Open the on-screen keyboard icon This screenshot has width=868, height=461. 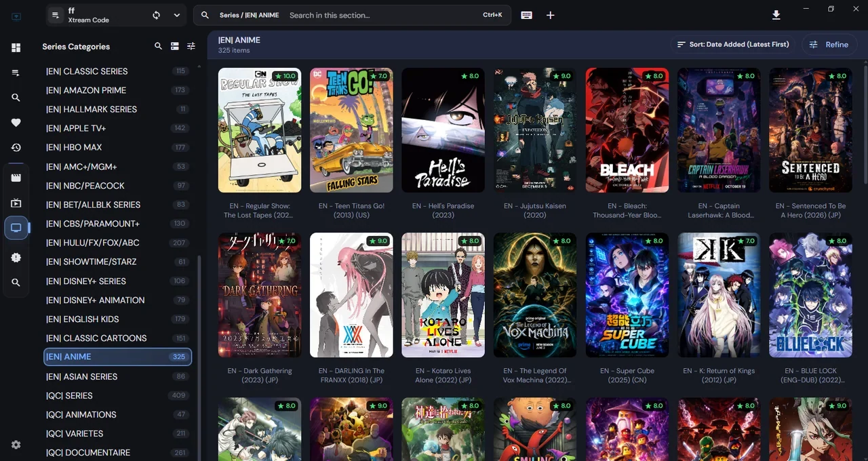tap(526, 15)
